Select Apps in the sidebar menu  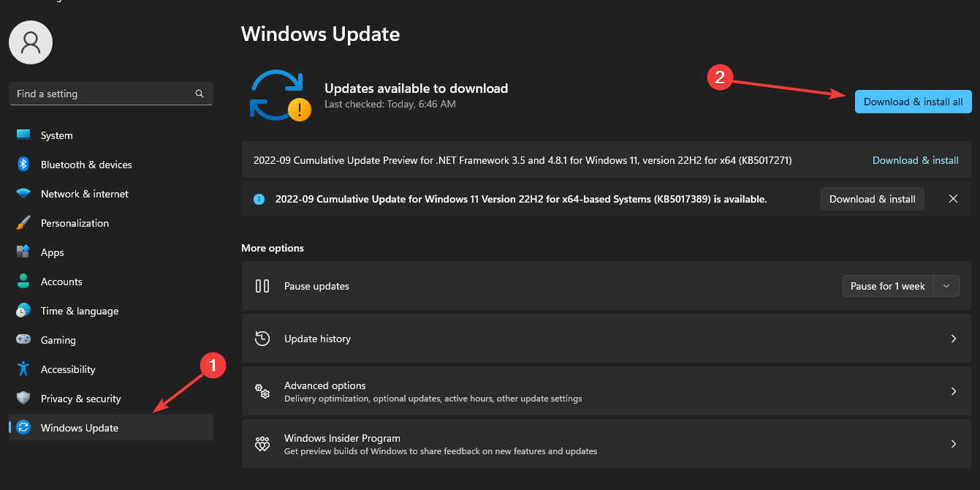click(x=53, y=252)
